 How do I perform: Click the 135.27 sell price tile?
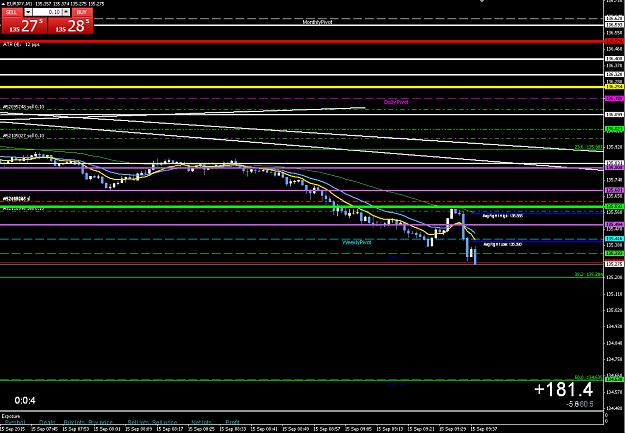coord(25,26)
